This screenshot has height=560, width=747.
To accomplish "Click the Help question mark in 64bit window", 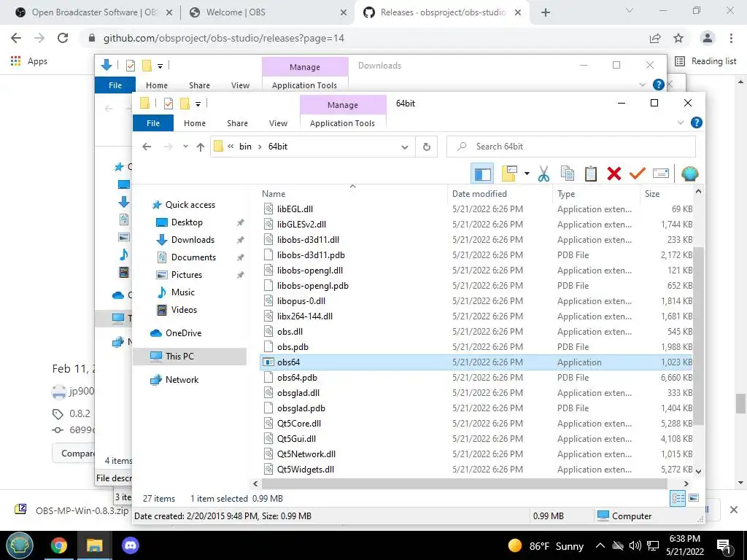I will (x=696, y=122).
